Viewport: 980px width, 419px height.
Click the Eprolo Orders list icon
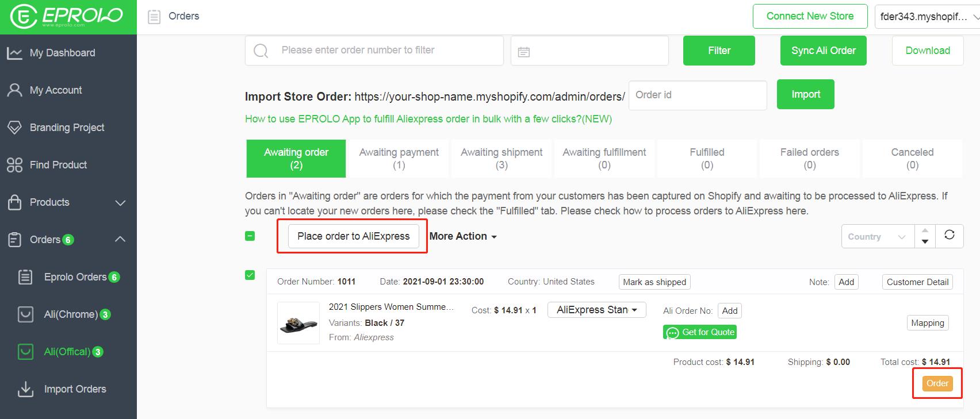[25, 277]
